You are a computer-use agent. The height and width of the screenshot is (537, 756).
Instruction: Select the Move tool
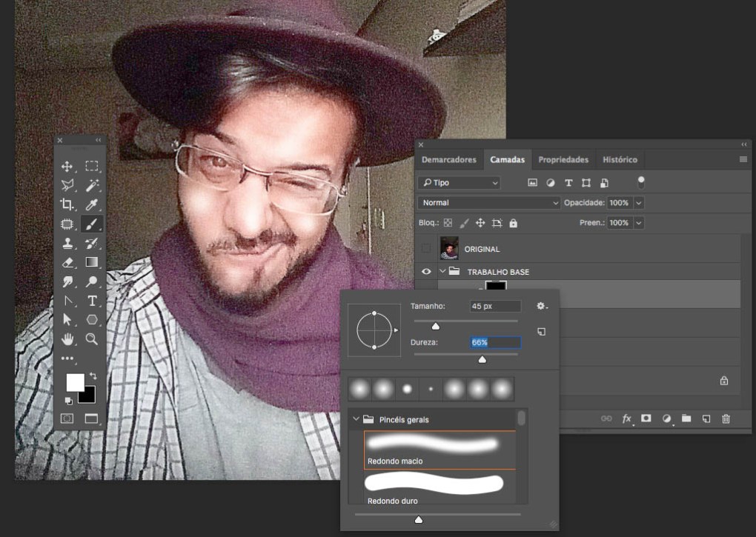(67, 167)
